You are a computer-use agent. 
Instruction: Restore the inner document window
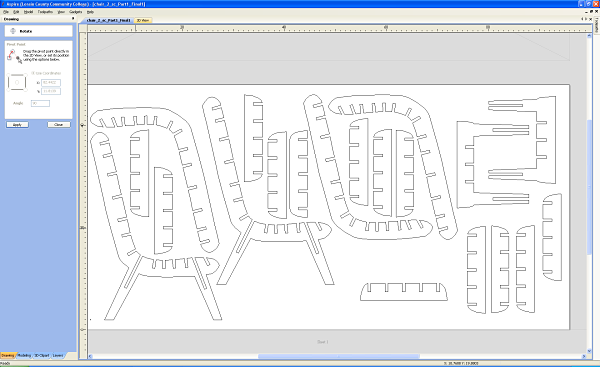tap(591, 11)
